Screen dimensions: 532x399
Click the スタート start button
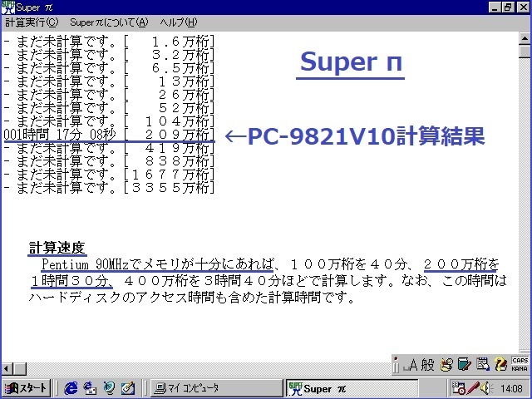click(26, 388)
